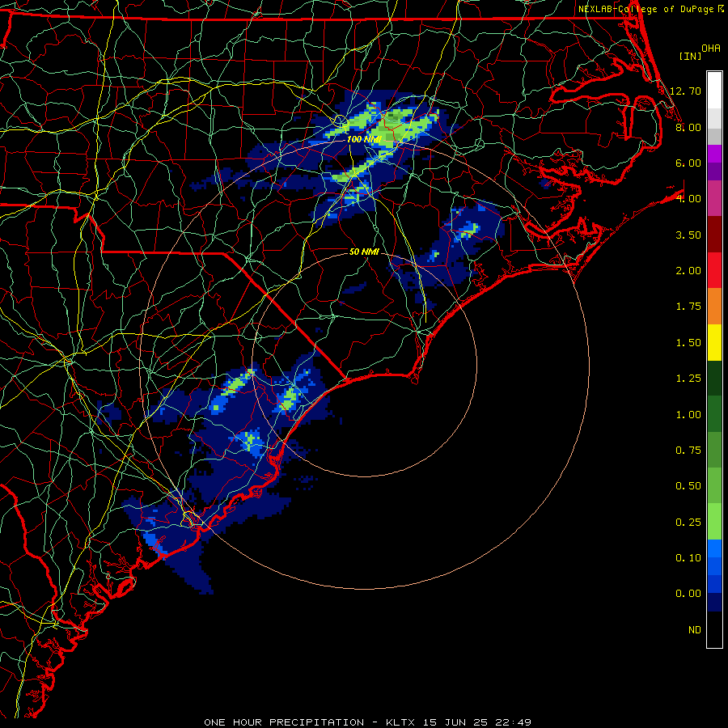Pick the dark red maroon legend swatch
728x728 pixels.
[x=714, y=235]
